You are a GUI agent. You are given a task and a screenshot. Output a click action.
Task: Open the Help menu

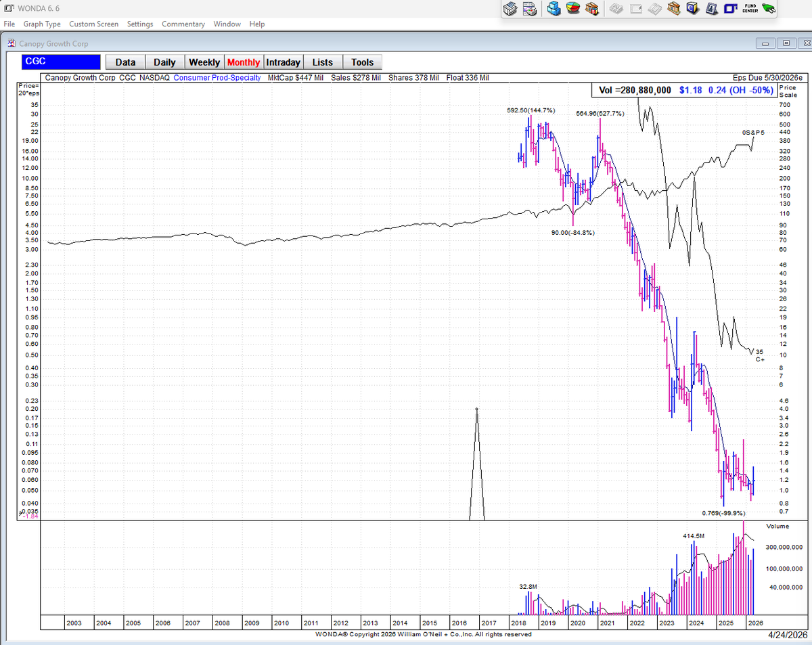tap(257, 24)
